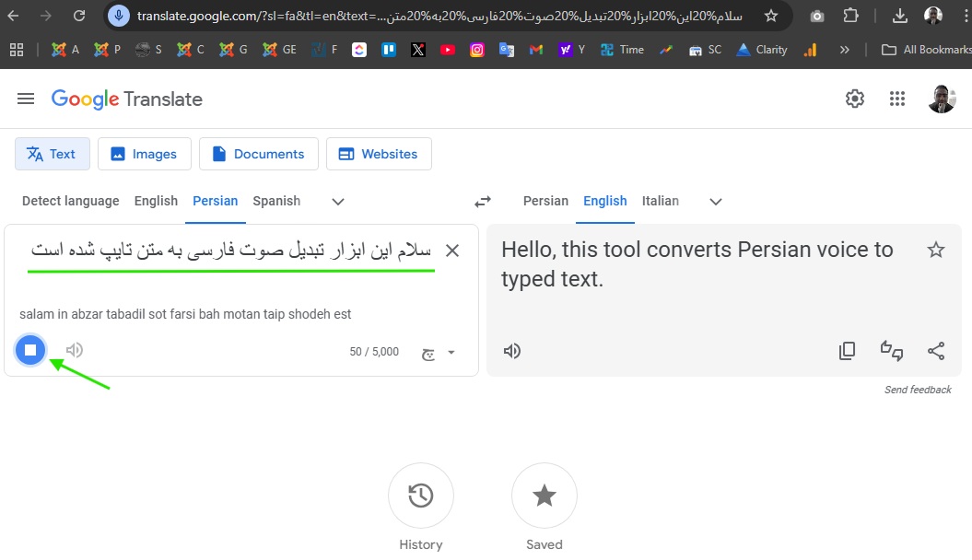Image resolution: width=972 pixels, height=560 pixels.
Task: Open the X (Twitter) bookmark
Action: coord(417,50)
